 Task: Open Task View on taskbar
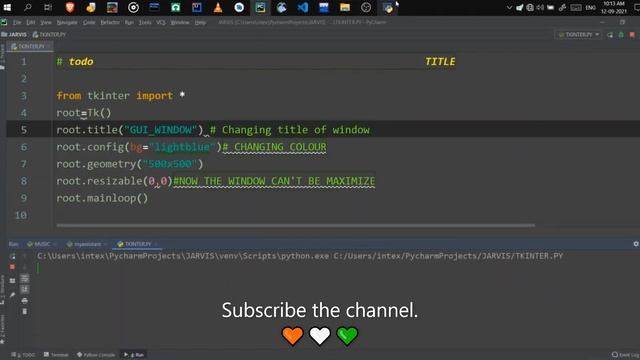point(48,7)
